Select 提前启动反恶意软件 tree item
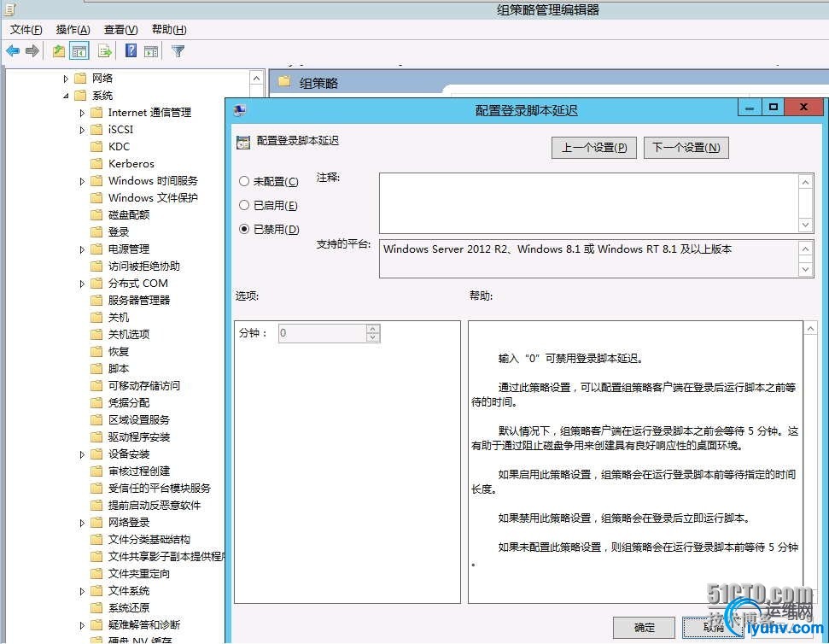The height and width of the screenshot is (644, 829). coord(155,506)
